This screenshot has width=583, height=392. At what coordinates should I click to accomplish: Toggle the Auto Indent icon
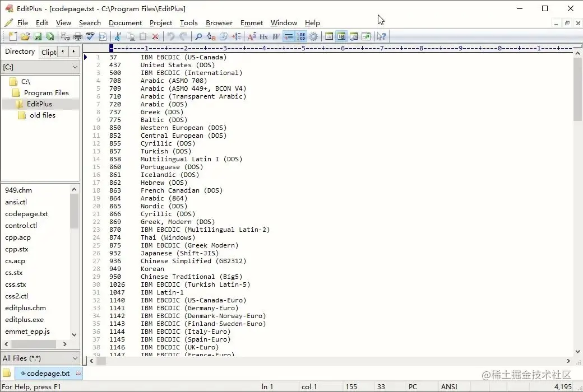coord(289,36)
